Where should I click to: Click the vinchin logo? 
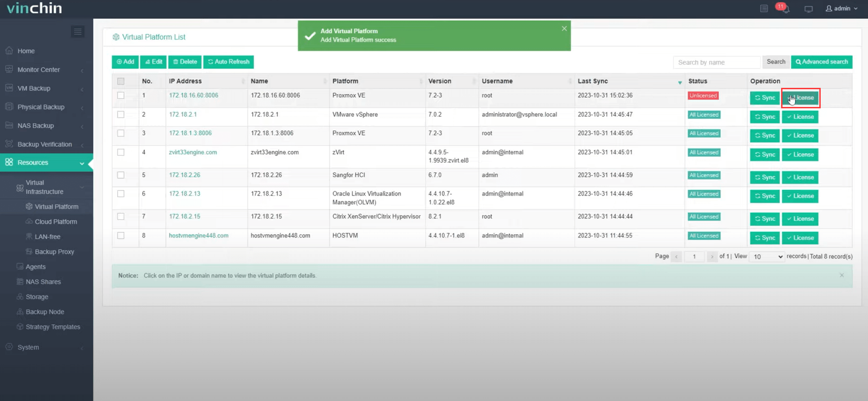[35, 8]
